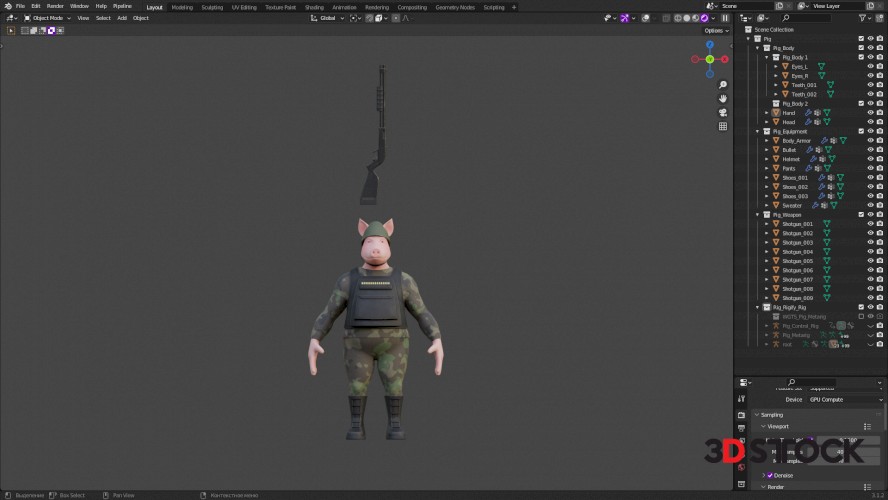This screenshot has height=500, width=888.
Task: Select wireframe viewport shading icon
Action: (x=677, y=18)
